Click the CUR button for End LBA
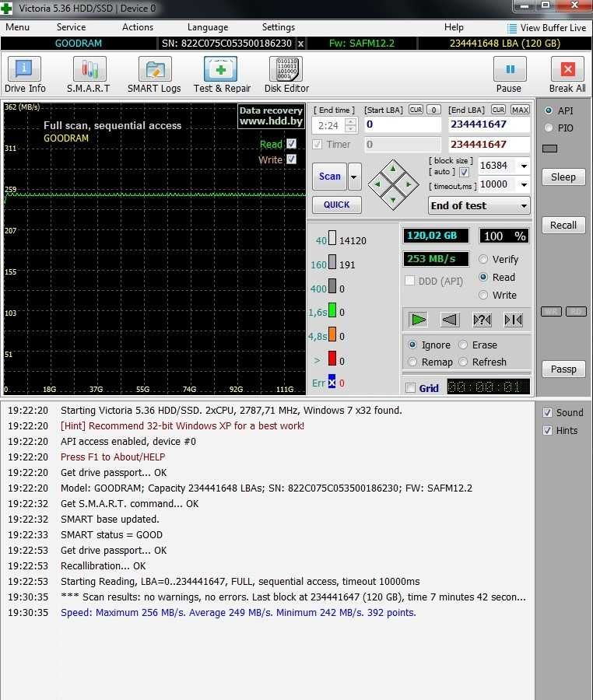Viewport: 593px width, 700px height. [498, 110]
